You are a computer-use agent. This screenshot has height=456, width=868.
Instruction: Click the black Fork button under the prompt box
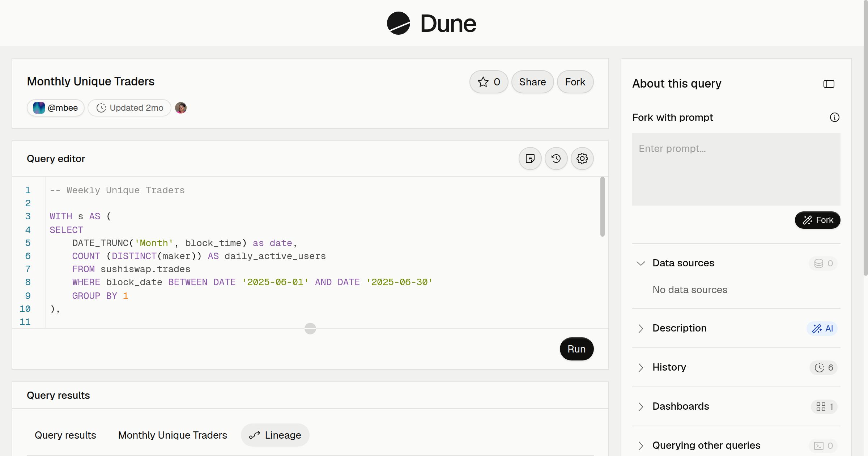tap(817, 220)
